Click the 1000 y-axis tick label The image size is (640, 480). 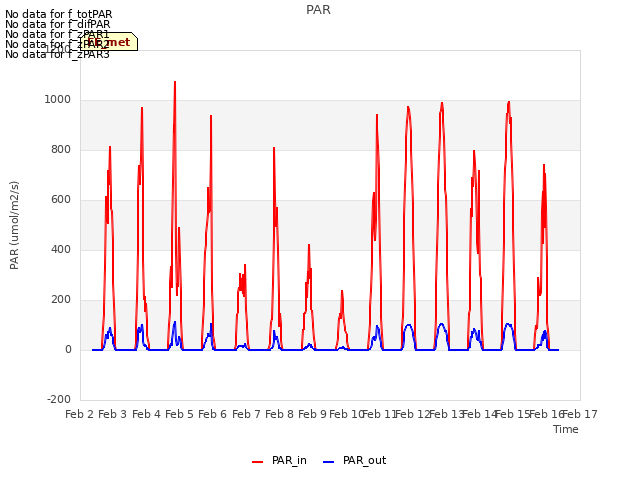click(58, 100)
